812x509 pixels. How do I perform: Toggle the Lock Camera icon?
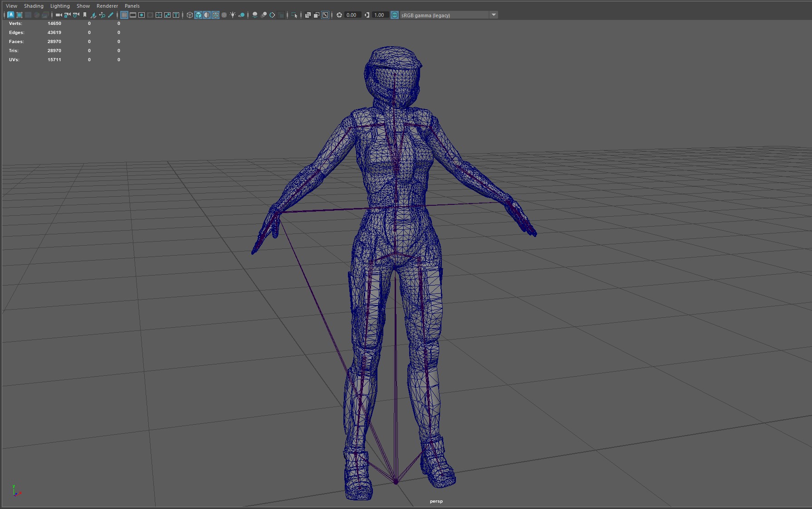tap(67, 15)
